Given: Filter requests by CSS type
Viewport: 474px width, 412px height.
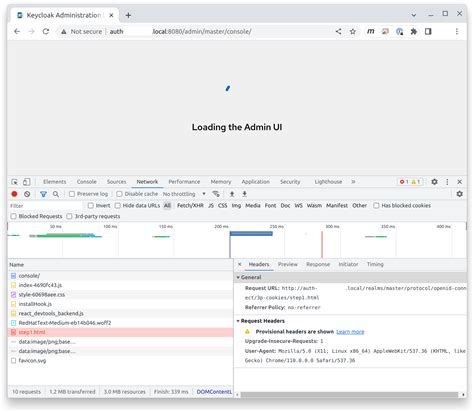Looking at the screenshot, I should pyautogui.click(x=223, y=206).
